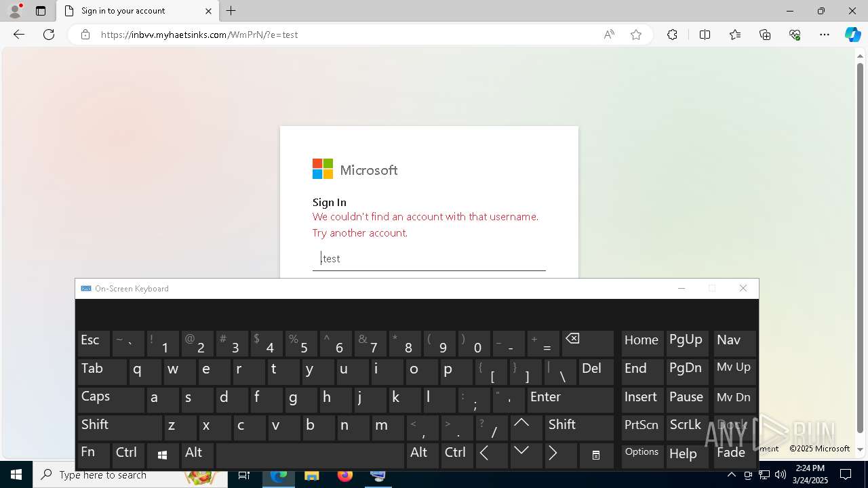868x488 pixels.
Task: Toggle the left Alt key
Action: [x=197, y=455]
